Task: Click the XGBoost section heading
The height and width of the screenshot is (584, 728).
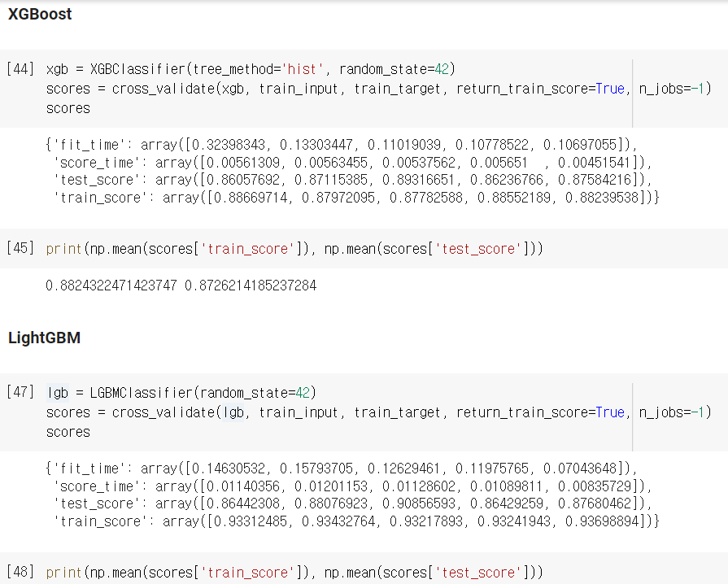Action: pos(40,14)
